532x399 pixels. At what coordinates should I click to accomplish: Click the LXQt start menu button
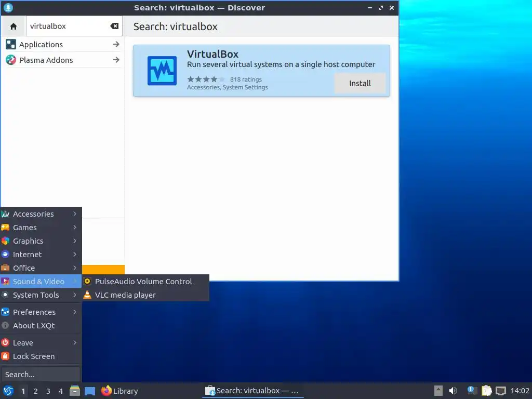(x=8, y=391)
